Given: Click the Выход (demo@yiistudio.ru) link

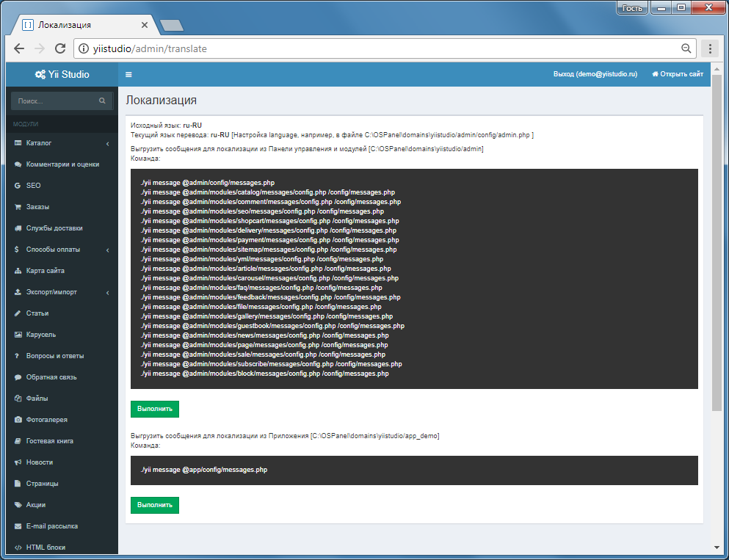Looking at the screenshot, I should tap(595, 74).
